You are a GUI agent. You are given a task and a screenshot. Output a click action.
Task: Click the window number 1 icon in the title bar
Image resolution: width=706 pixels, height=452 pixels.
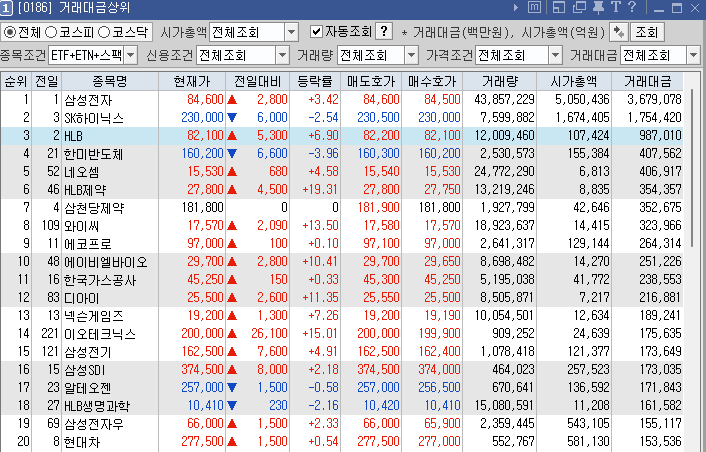pos(7,7)
